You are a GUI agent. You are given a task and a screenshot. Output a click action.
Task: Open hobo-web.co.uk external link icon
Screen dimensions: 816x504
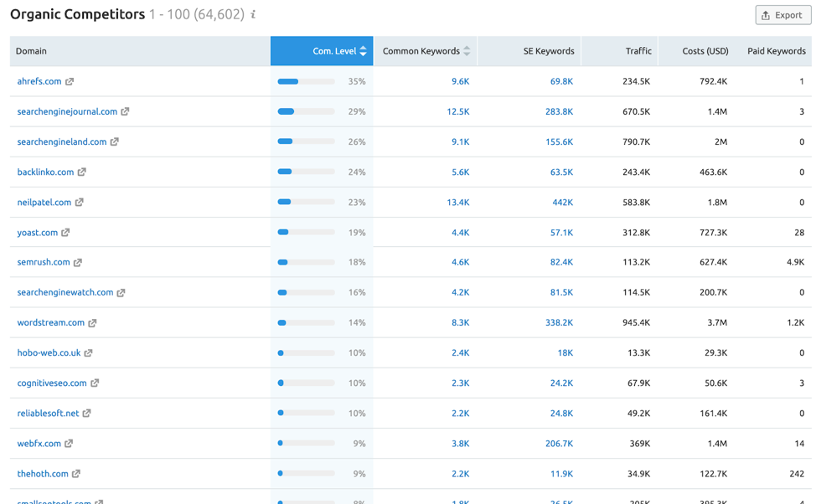[89, 352]
